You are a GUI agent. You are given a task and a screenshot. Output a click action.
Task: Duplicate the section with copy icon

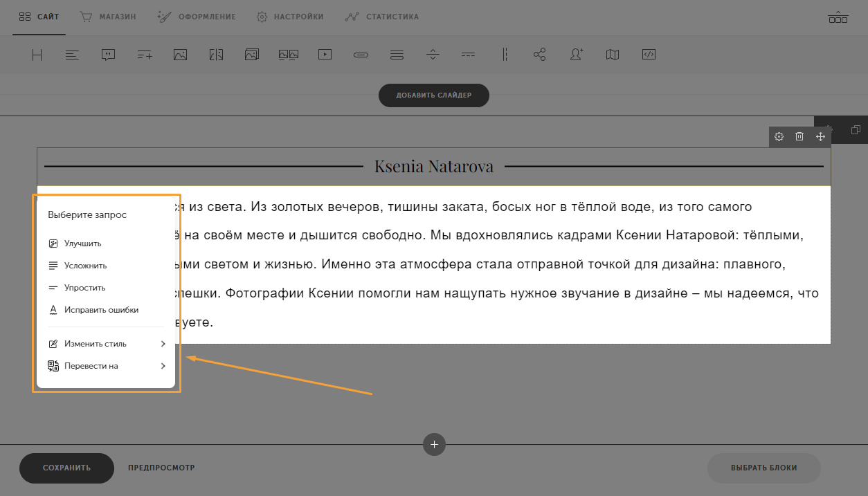coord(856,130)
